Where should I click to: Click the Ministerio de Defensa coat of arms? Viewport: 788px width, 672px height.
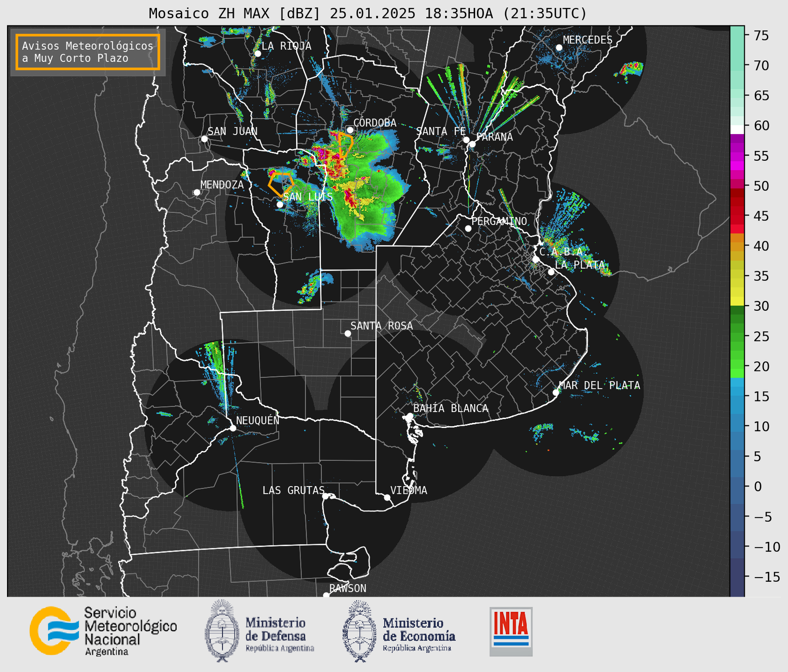pyautogui.click(x=222, y=630)
